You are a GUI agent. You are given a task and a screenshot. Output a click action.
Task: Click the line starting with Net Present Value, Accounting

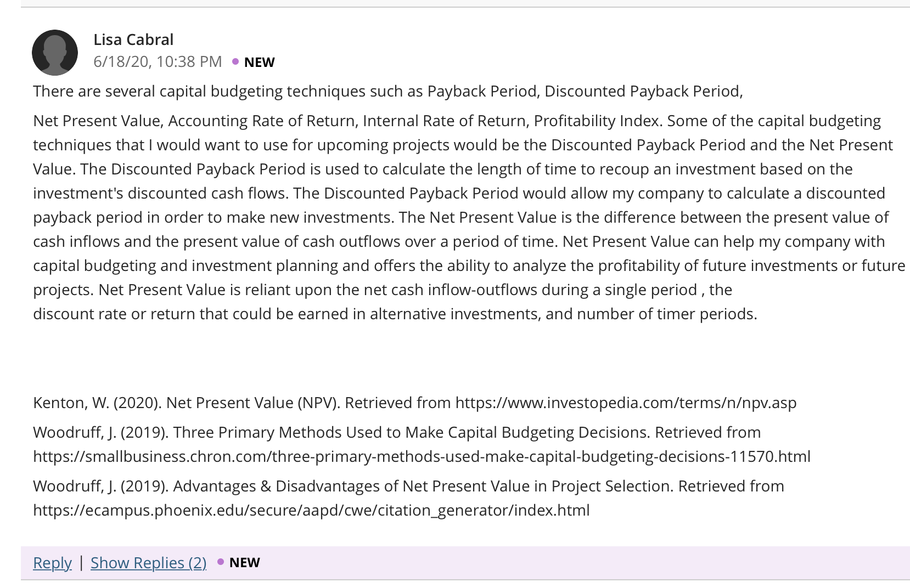[457, 121]
